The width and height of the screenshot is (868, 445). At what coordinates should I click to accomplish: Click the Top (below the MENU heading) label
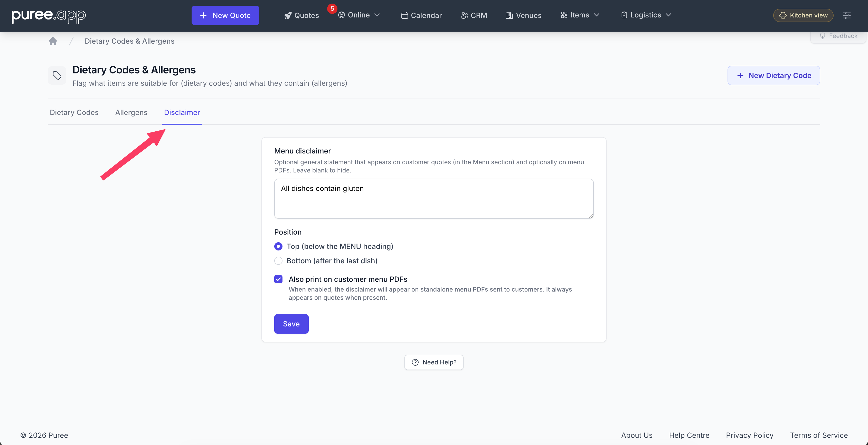[340, 246]
